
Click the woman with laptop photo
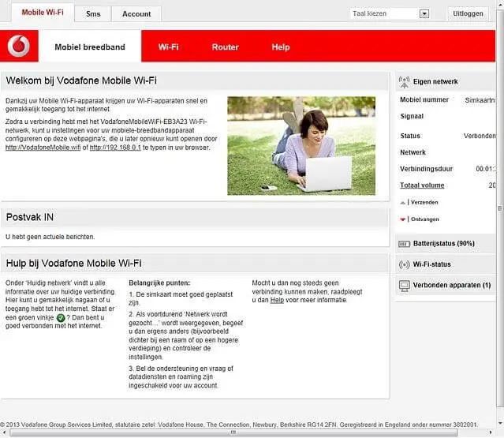[301, 146]
